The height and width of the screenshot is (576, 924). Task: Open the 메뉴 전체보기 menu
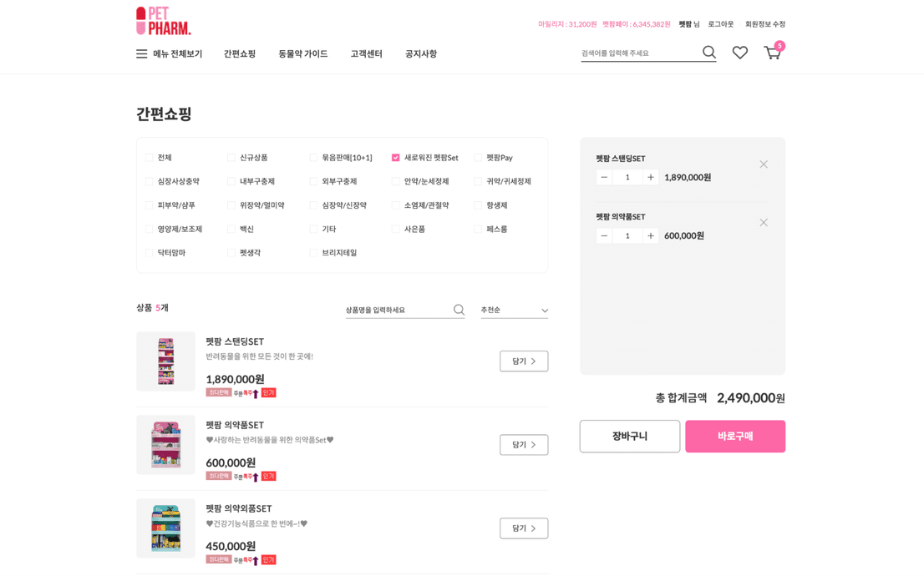tap(177, 53)
